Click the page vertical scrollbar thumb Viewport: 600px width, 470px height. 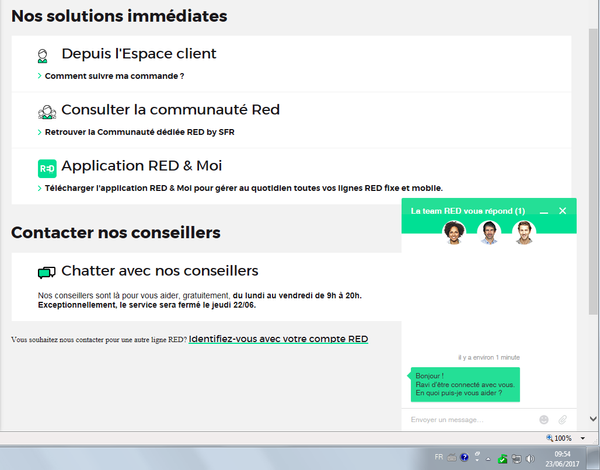(593, 171)
